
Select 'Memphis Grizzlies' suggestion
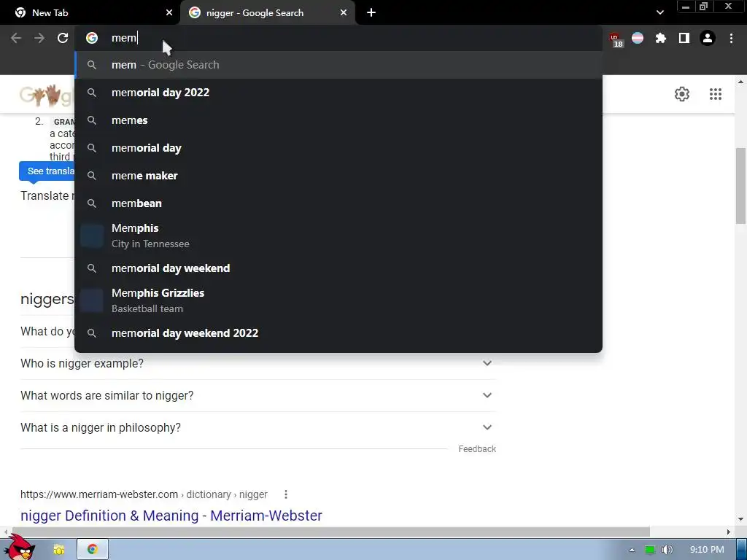point(338,300)
